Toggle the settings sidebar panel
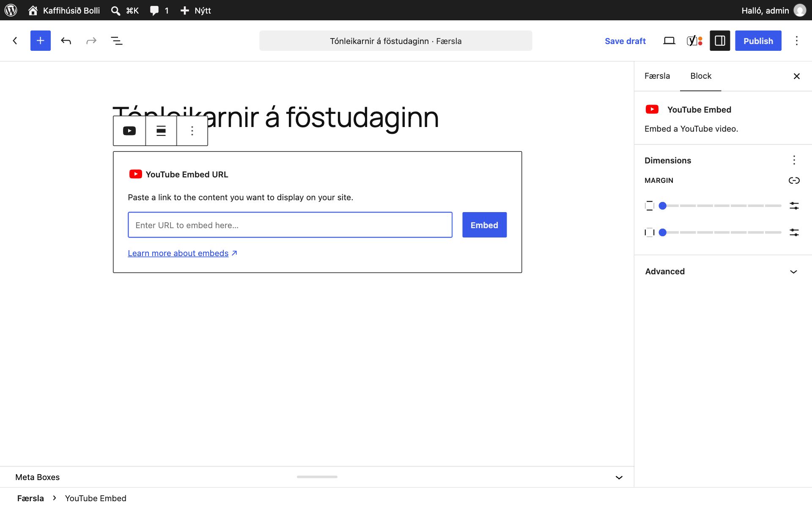 (x=720, y=41)
